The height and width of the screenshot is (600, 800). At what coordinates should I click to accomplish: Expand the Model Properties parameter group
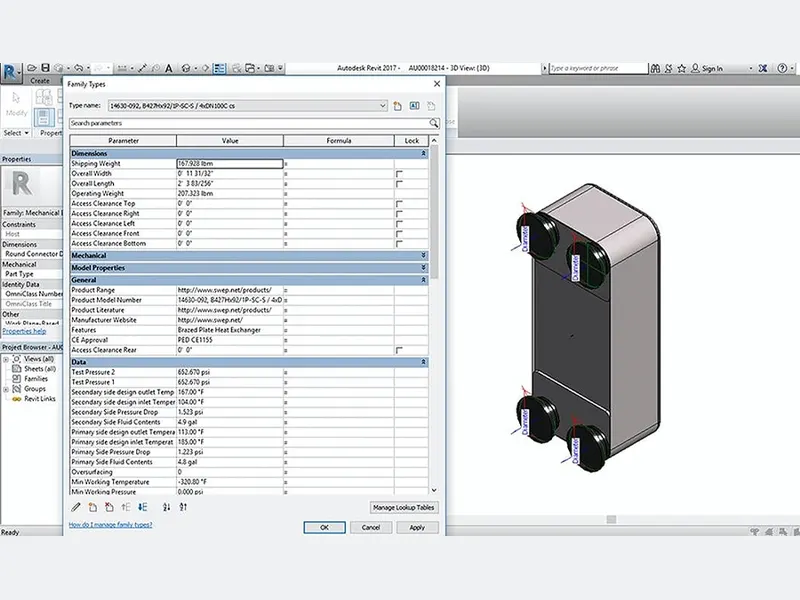423,267
